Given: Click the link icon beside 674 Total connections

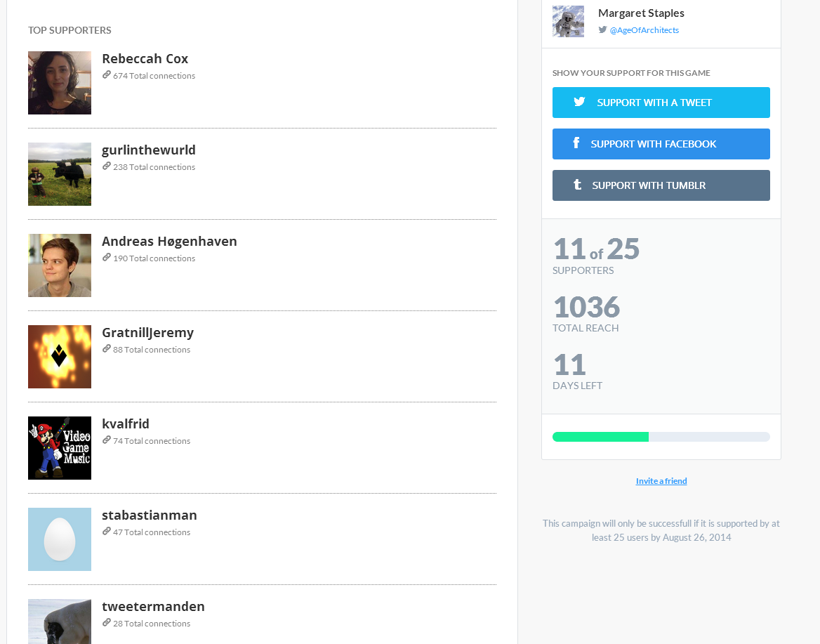Looking at the screenshot, I should coord(106,75).
